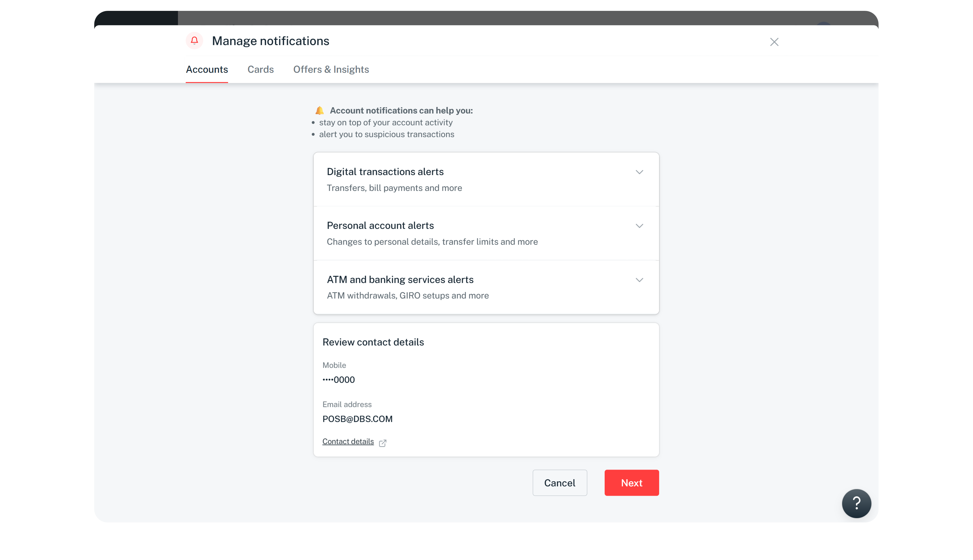Click the yellow bell emoji near Account notifications
The width and height of the screenshot is (973, 560).
pos(319,111)
